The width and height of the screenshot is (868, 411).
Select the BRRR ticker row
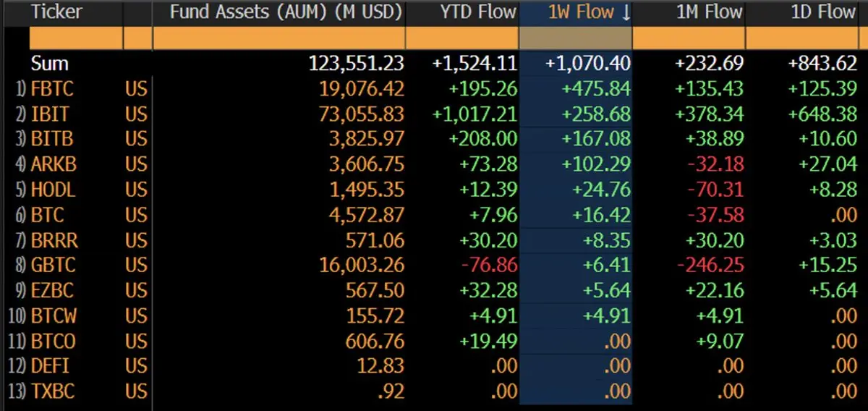[53, 240]
